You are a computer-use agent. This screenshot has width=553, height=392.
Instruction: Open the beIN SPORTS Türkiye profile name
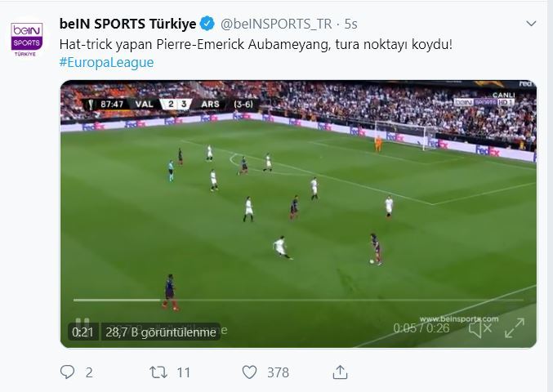(x=127, y=24)
